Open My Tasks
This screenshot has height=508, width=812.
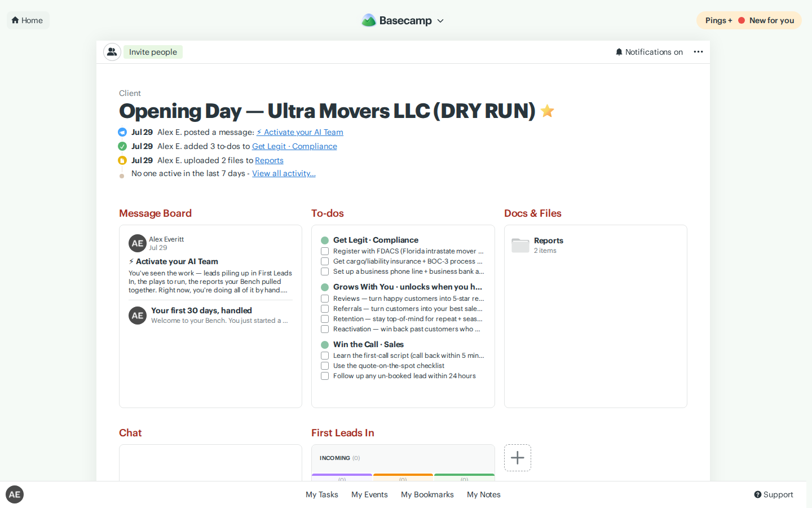[322, 494]
